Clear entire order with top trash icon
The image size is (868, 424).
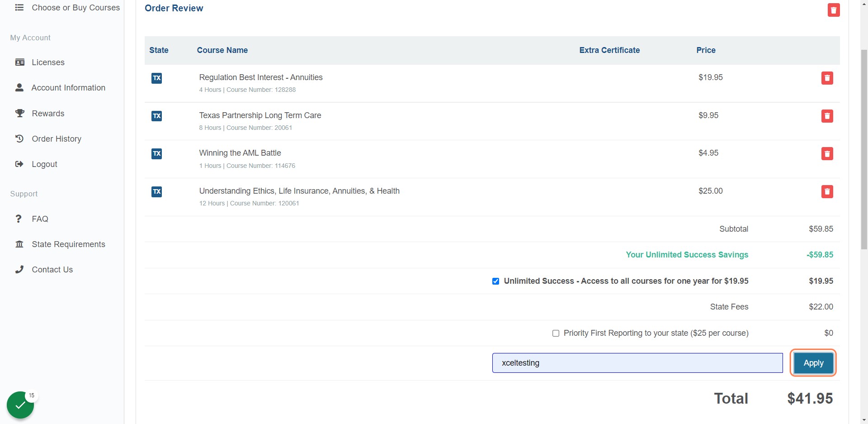(x=834, y=10)
